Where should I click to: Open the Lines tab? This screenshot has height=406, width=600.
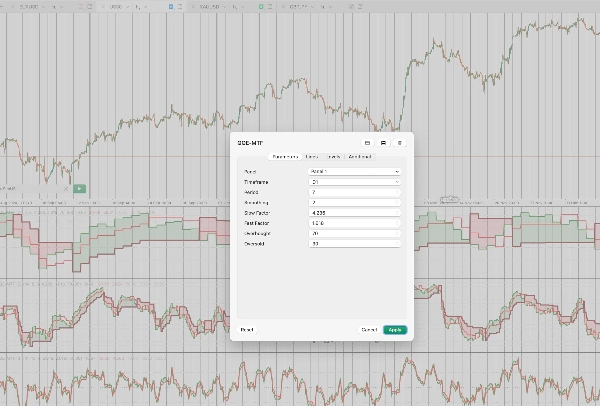tap(312, 157)
